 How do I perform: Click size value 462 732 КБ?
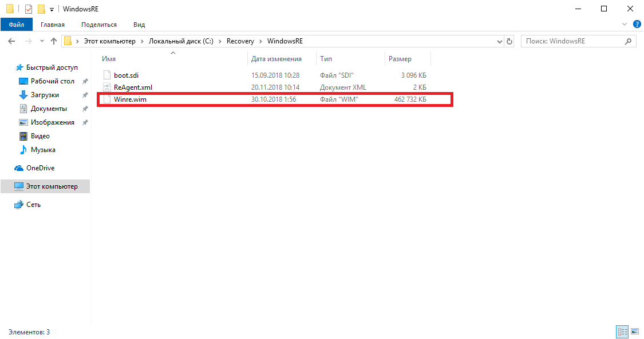tap(410, 99)
